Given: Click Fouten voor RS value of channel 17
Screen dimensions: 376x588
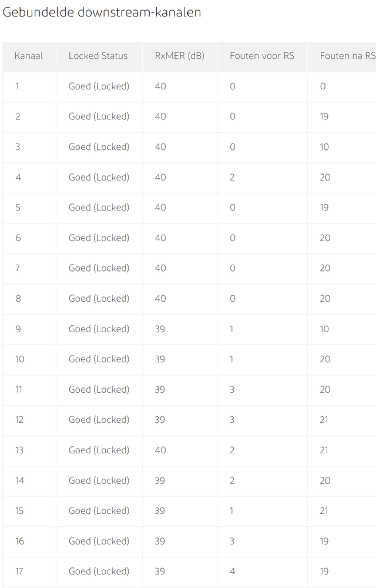Looking at the screenshot, I should pos(233,572).
